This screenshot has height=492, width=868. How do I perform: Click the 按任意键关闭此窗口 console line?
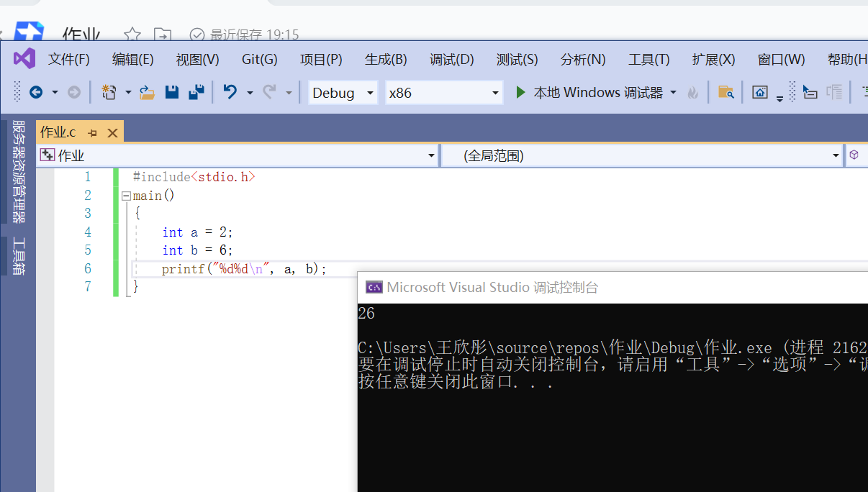pos(456,383)
